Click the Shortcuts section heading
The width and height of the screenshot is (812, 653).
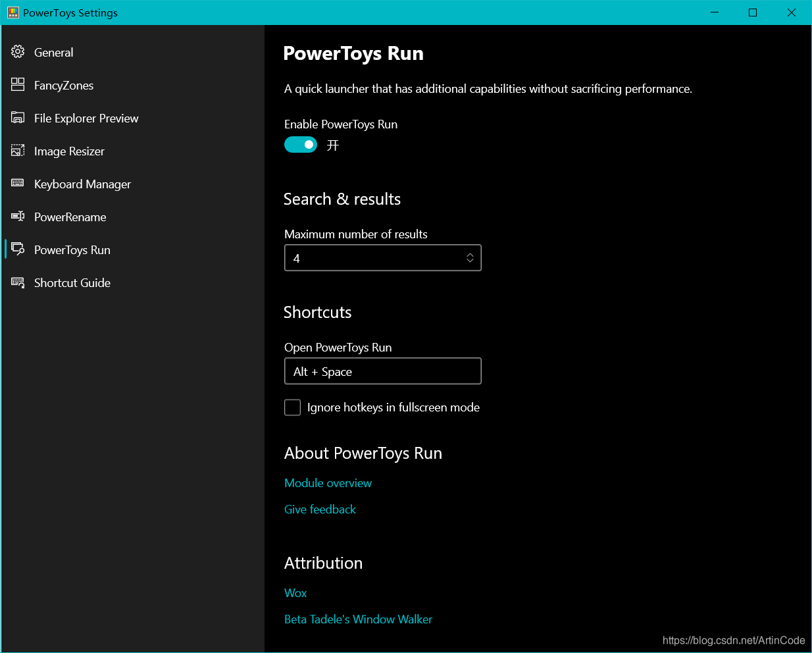coord(317,313)
